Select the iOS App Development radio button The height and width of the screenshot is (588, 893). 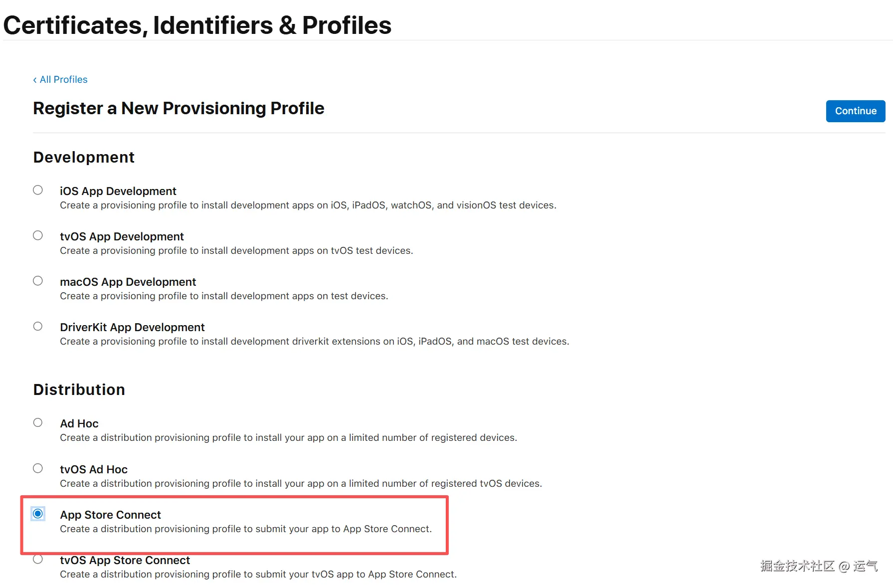[38, 190]
